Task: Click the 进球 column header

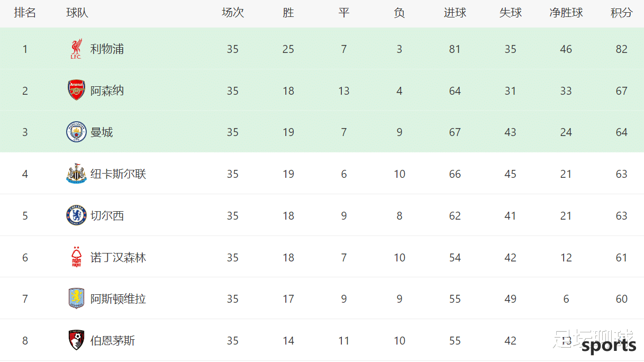Action: coord(455,13)
